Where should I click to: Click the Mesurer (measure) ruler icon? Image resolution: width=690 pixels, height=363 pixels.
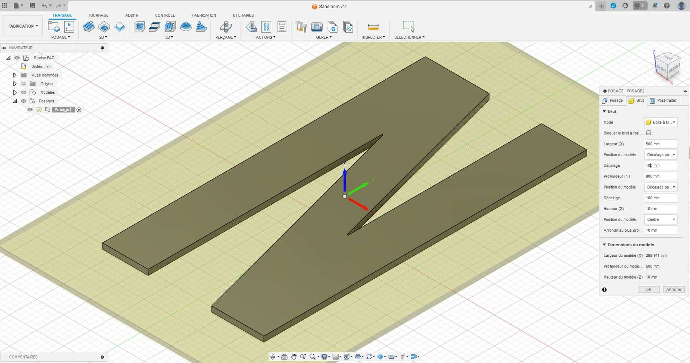[x=373, y=27]
